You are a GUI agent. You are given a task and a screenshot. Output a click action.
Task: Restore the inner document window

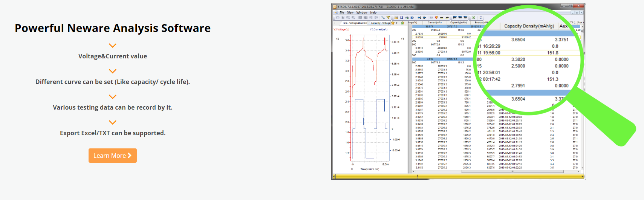[577, 12]
